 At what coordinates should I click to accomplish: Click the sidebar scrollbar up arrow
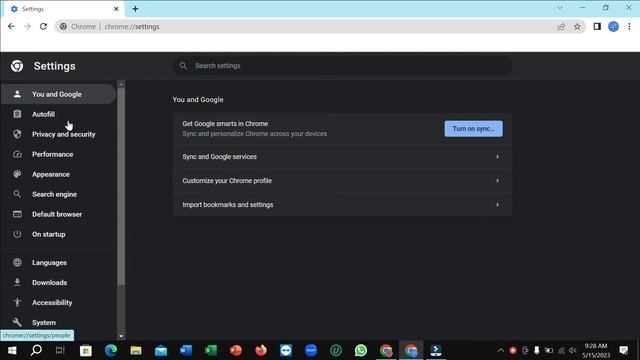click(121, 84)
